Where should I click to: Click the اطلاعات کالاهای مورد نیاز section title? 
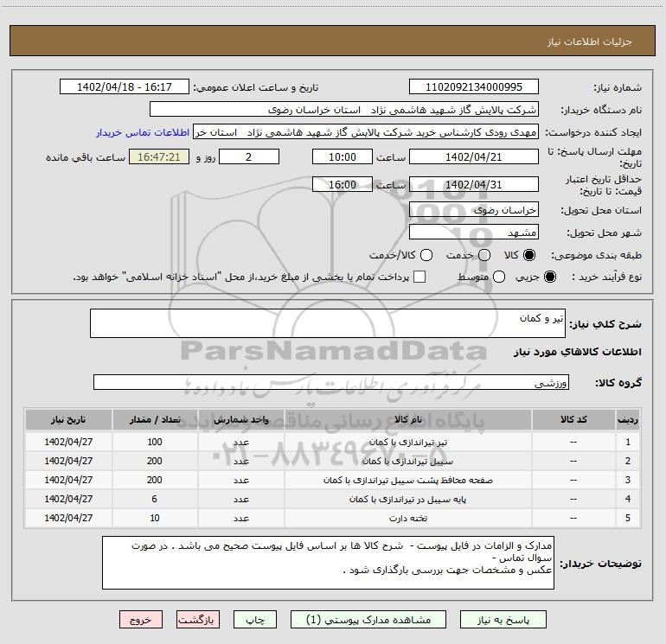coord(578,352)
